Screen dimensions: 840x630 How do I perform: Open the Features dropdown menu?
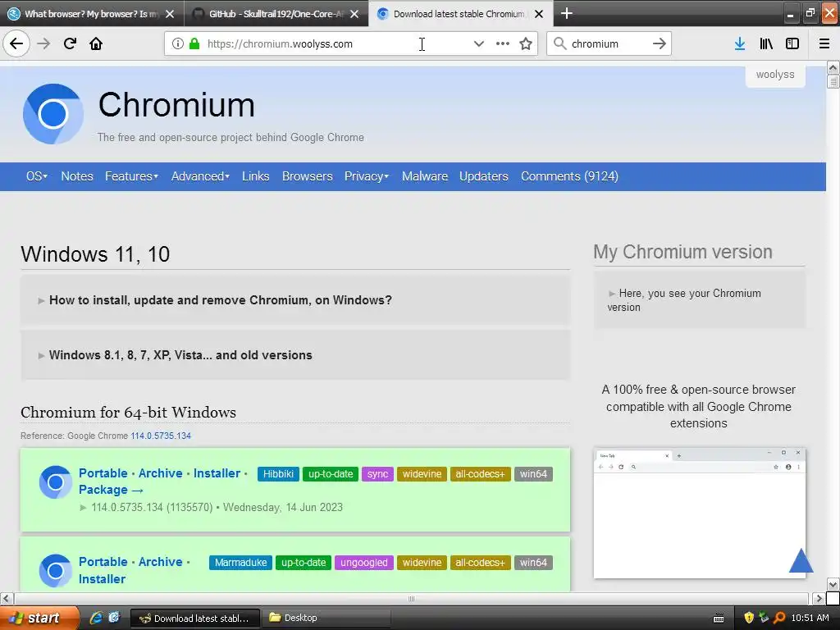click(x=132, y=176)
